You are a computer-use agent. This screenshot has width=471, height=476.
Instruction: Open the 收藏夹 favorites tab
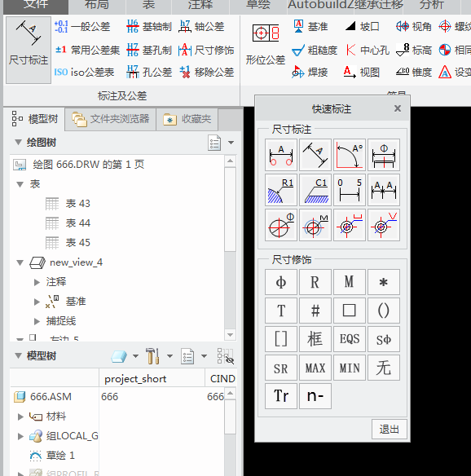(x=187, y=119)
